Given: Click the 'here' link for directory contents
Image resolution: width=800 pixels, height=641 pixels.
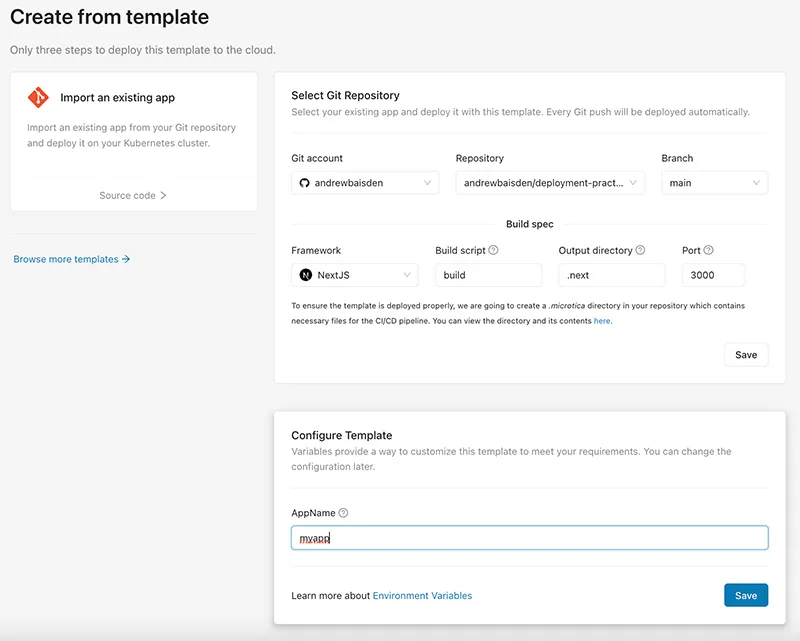Looking at the screenshot, I should click(x=602, y=321).
